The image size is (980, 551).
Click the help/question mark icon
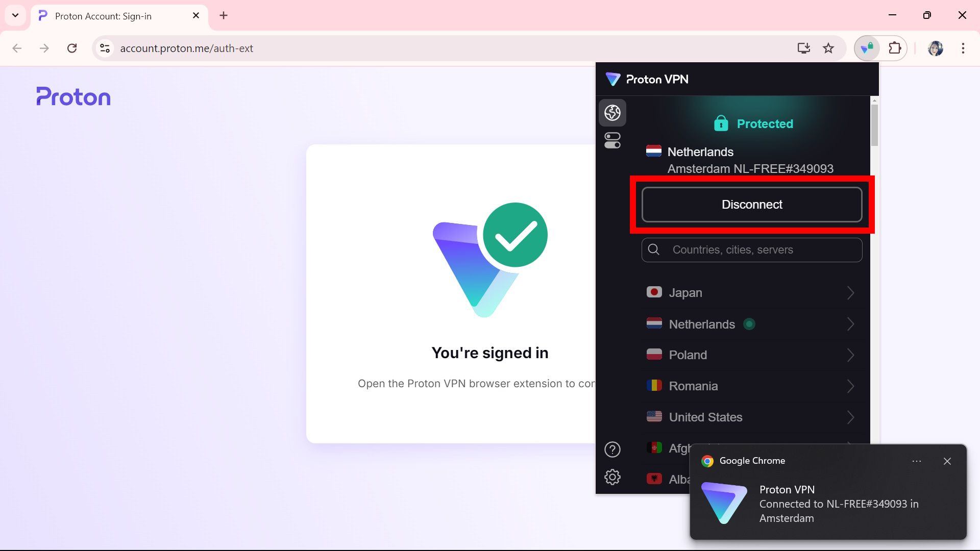click(x=612, y=449)
